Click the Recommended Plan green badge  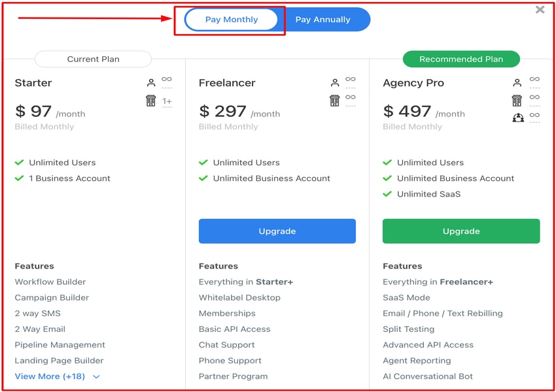click(x=461, y=59)
